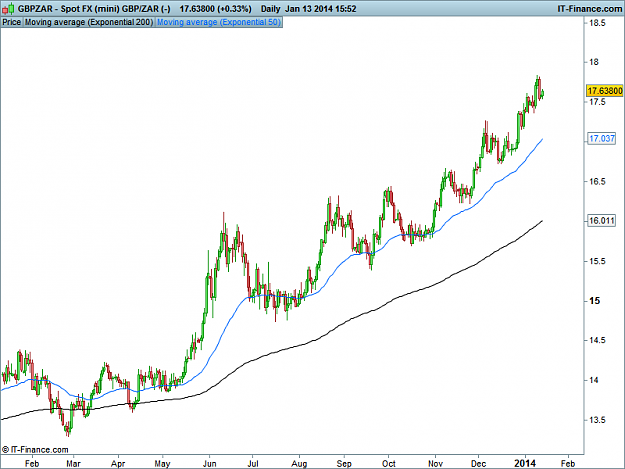The image size is (625, 469).
Task: Click the 17.5 price axis label
Action: [x=597, y=102]
